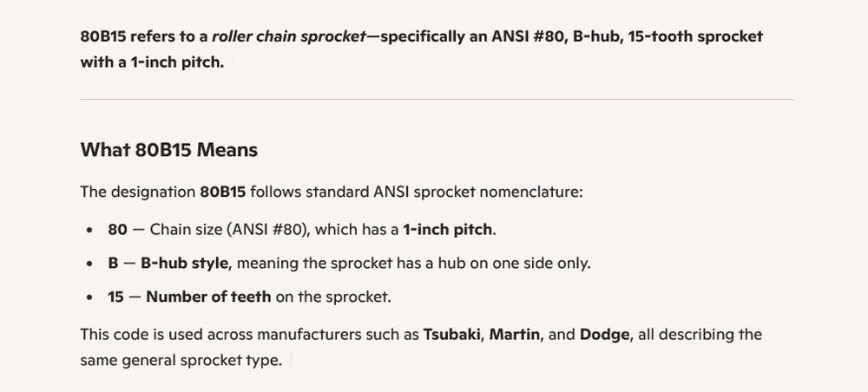The height and width of the screenshot is (392, 868).
Task: Click the bold 'B' bullet label
Action: click(113, 263)
